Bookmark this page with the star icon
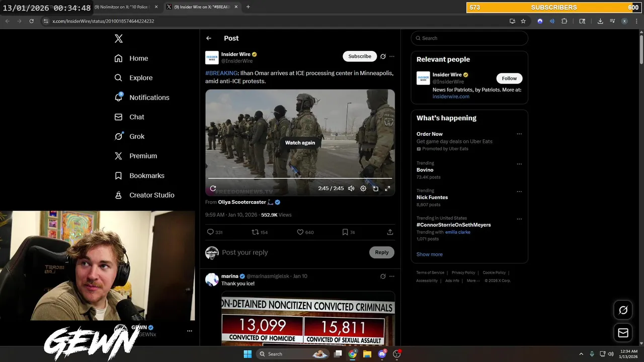Image resolution: width=644 pixels, height=362 pixels. (x=523, y=21)
